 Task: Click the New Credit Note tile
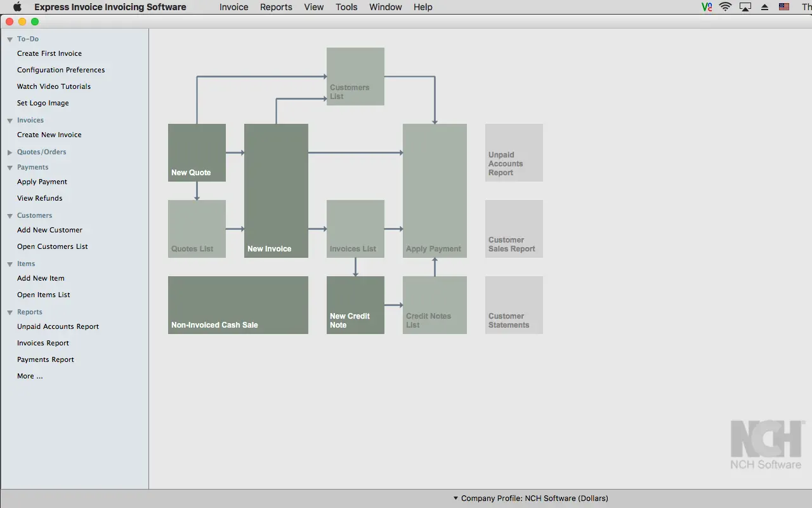[355, 305]
